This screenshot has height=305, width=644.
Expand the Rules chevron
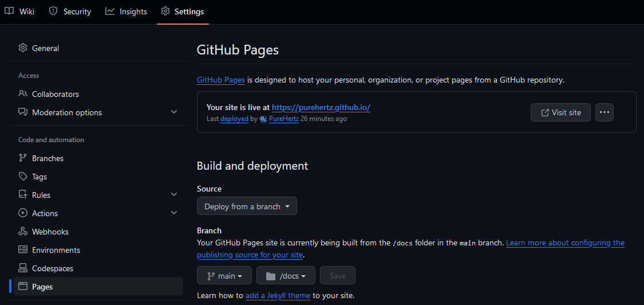pos(174,194)
